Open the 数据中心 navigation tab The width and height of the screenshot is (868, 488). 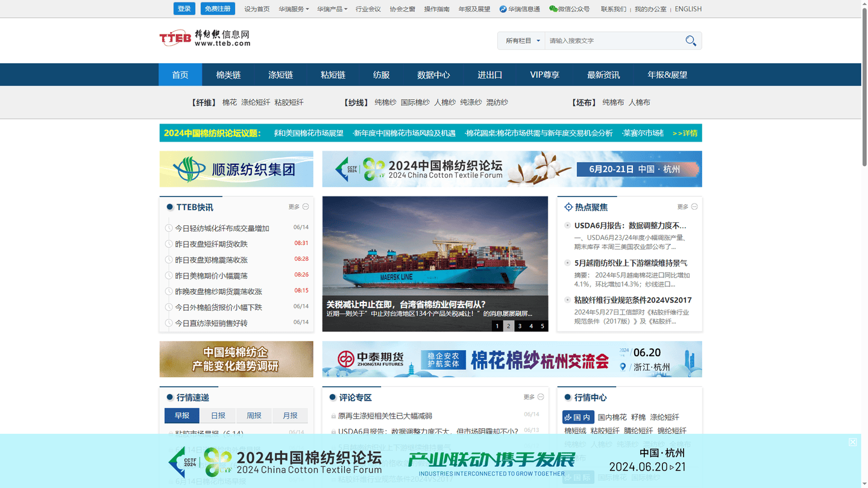(x=433, y=75)
